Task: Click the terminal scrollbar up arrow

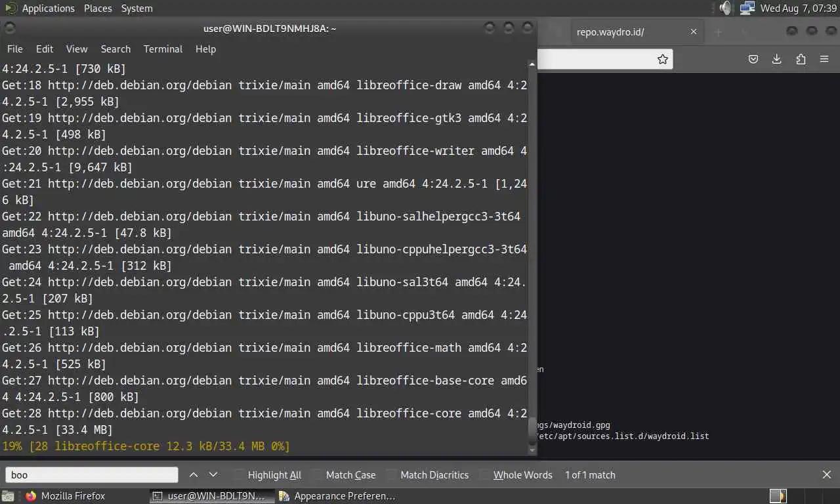Action: coord(532,65)
